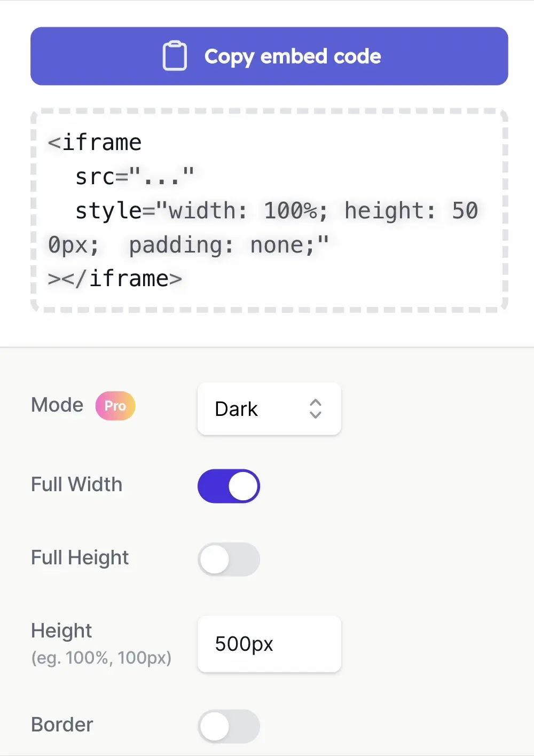Enable the Full Height switch
The width and height of the screenshot is (534, 756).
(x=229, y=560)
